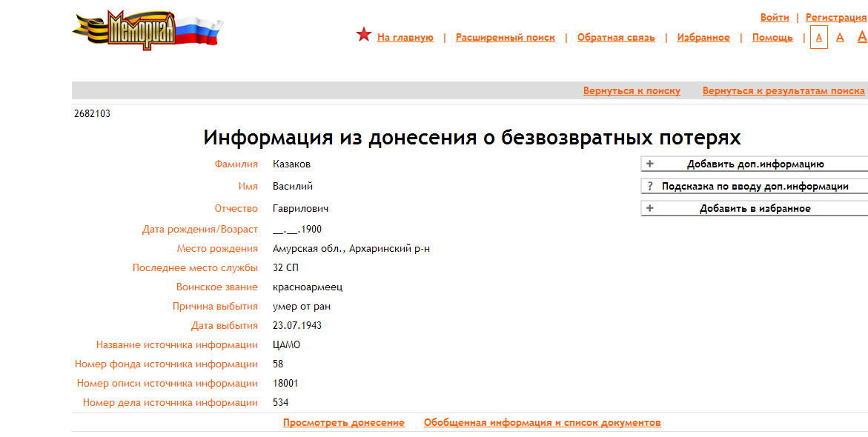Select the small font size A
Image resolution: width=868 pixels, height=437 pixels.
(x=818, y=37)
